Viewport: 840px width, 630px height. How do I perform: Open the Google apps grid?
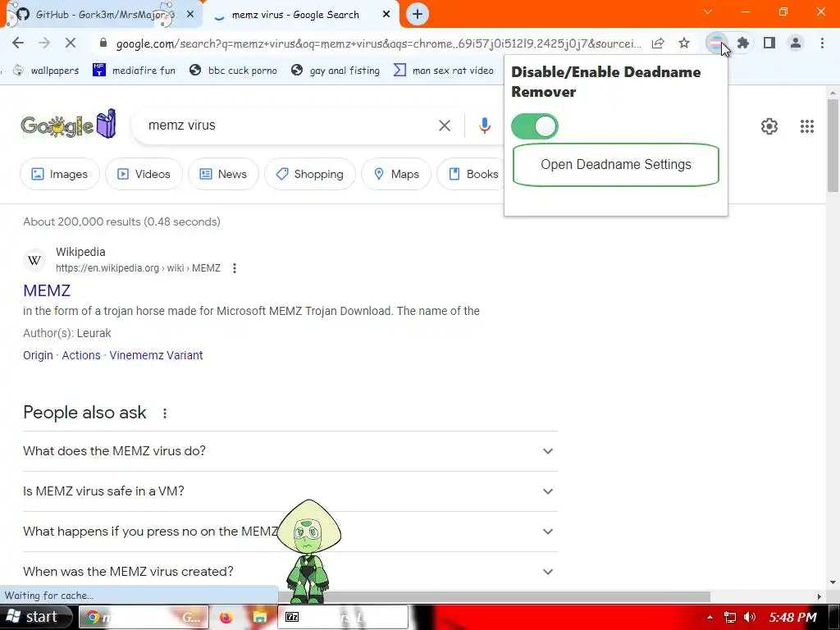coord(807,126)
